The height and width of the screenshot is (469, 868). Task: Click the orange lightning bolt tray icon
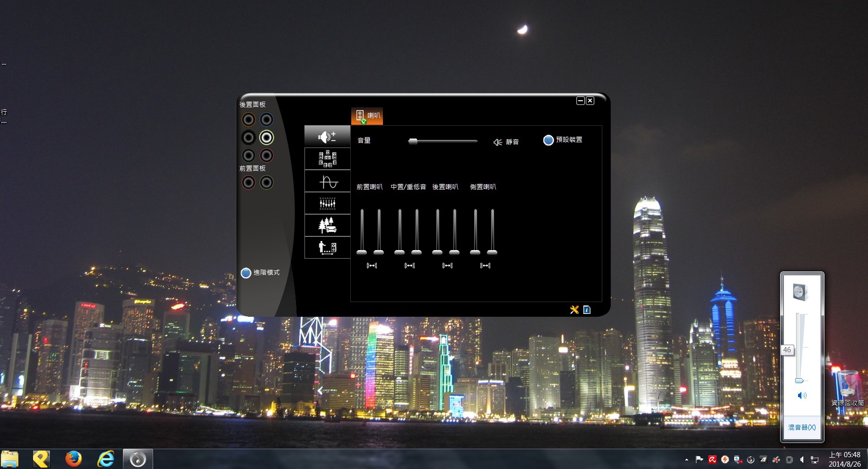(x=725, y=460)
